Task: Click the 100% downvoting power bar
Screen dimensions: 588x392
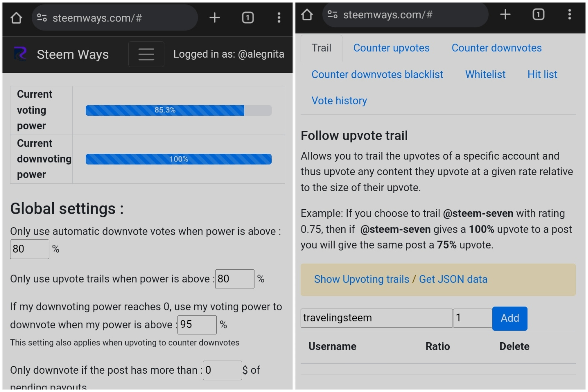Action: pyautogui.click(x=178, y=159)
